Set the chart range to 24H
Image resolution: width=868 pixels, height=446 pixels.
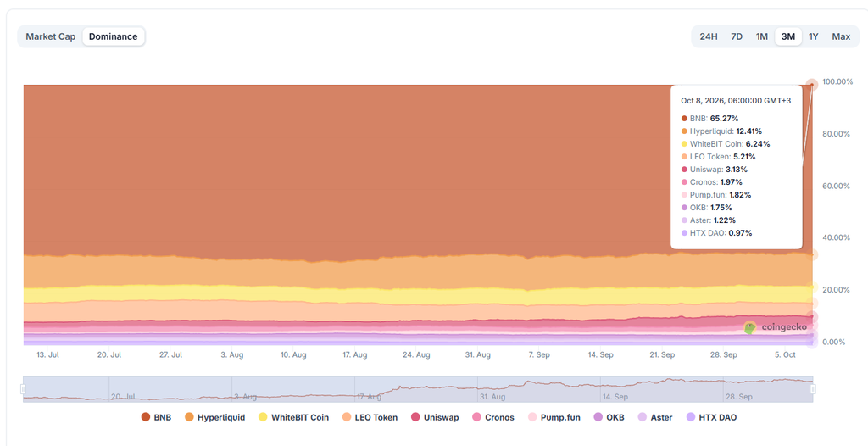tap(709, 36)
